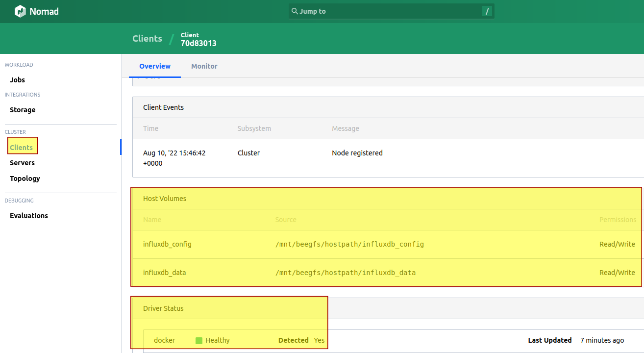644x353 pixels.
Task: Click the /mnt/beegfs/hostpath/influxdb_data source path
Action: (x=346, y=273)
